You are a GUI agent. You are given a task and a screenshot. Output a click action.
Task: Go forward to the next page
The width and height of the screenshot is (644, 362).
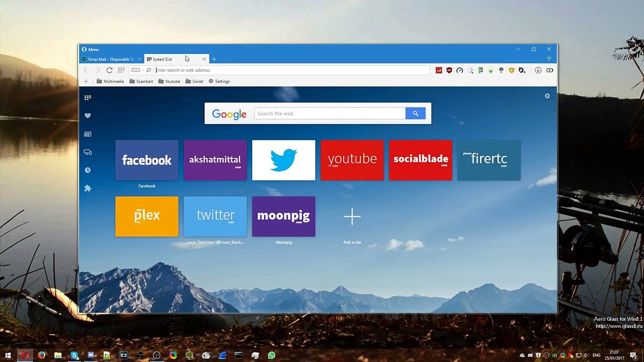click(x=98, y=70)
